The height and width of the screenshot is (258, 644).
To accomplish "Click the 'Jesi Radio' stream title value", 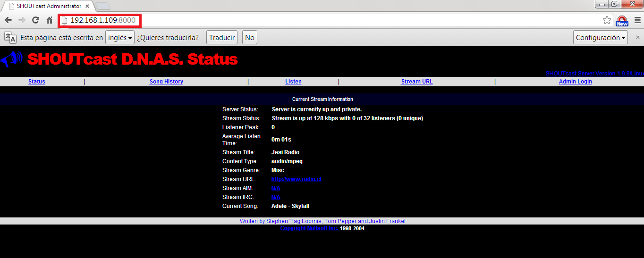I will (285, 152).
